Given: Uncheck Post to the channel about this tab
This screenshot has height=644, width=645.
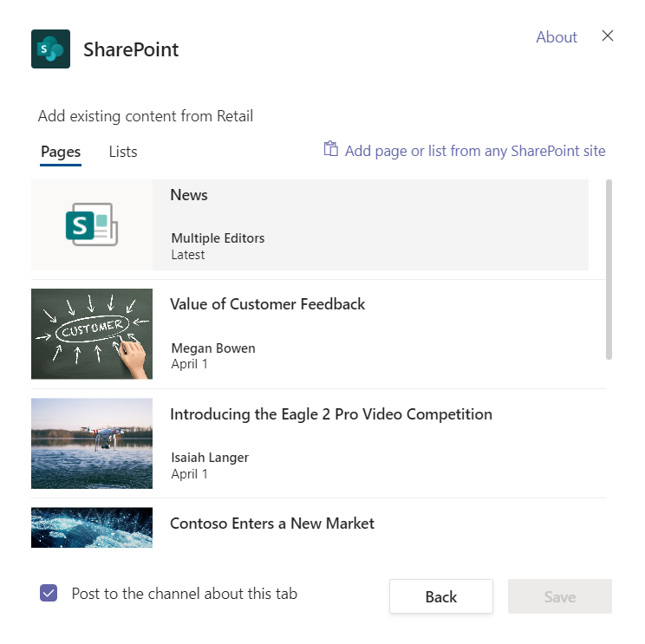Looking at the screenshot, I should [x=49, y=593].
